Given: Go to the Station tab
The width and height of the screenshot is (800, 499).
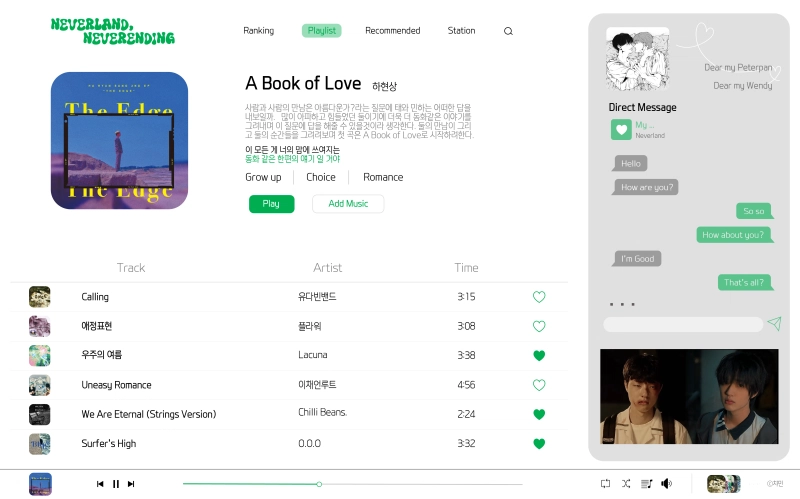Looking at the screenshot, I should (461, 31).
